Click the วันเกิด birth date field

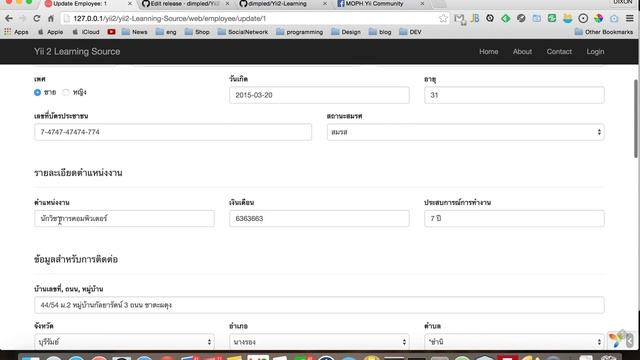(x=319, y=95)
